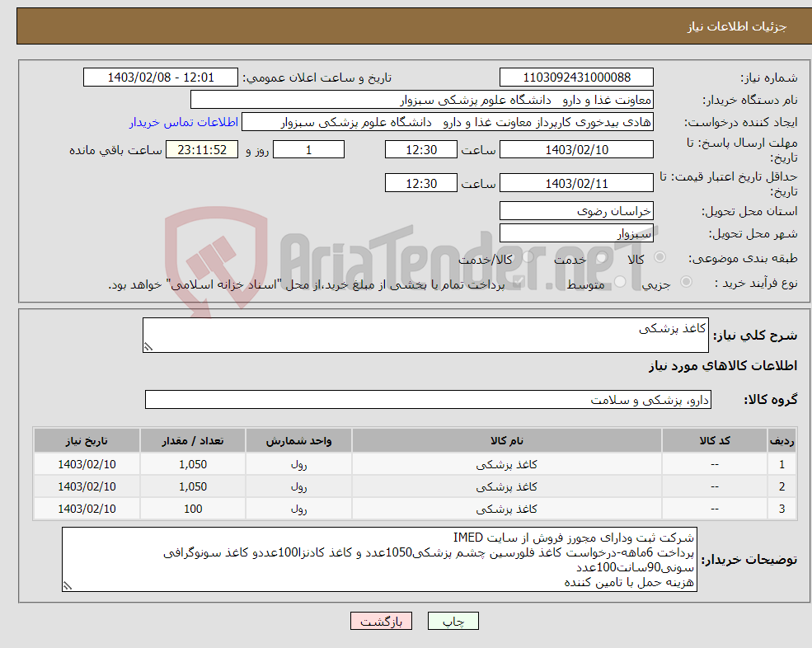Select the جزیی purchase type radio button
This screenshot has width=812, height=648.
coord(686,282)
